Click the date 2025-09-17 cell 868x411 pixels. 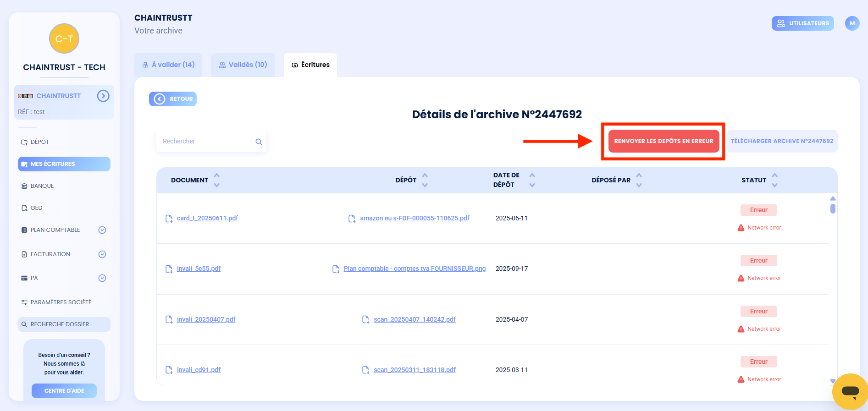coord(512,269)
